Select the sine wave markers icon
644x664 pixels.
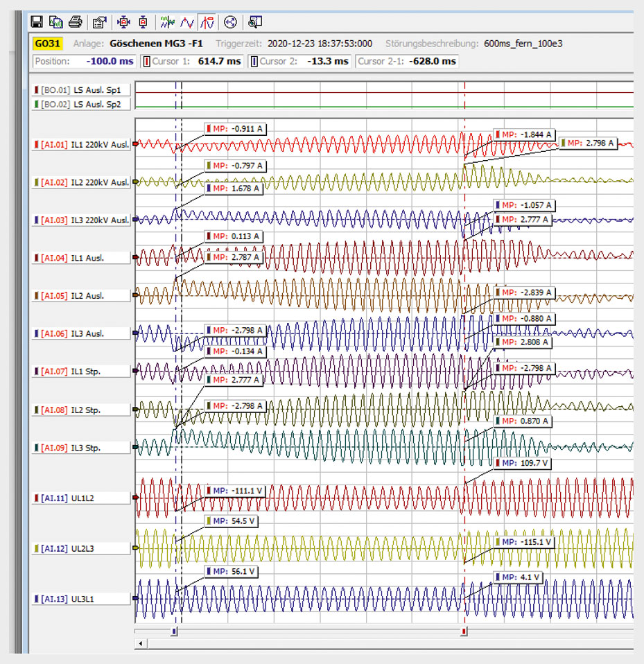pos(186,22)
